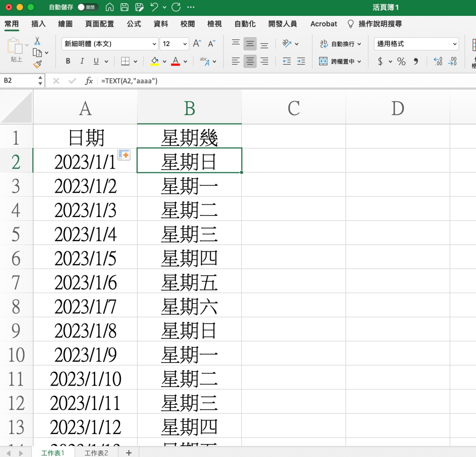Click the Percent Style icon
Viewport: 476px width, 457px height.
(401, 61)
